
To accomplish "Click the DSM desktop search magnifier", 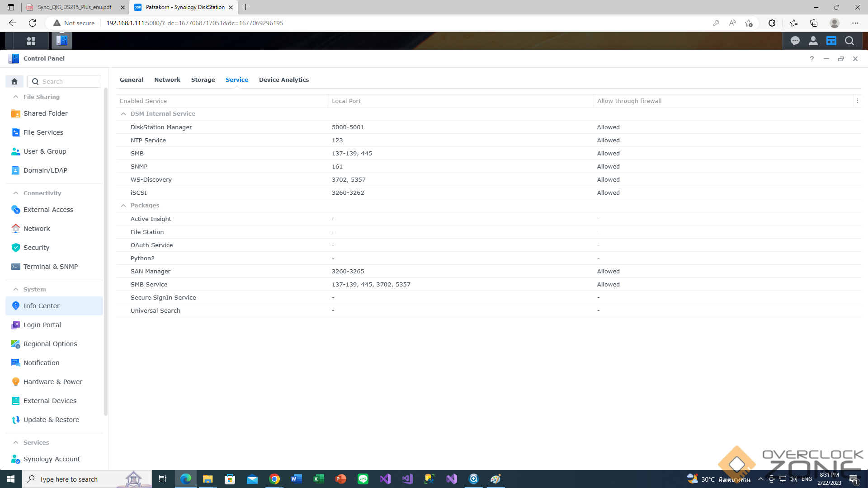I will pos(849,41).
